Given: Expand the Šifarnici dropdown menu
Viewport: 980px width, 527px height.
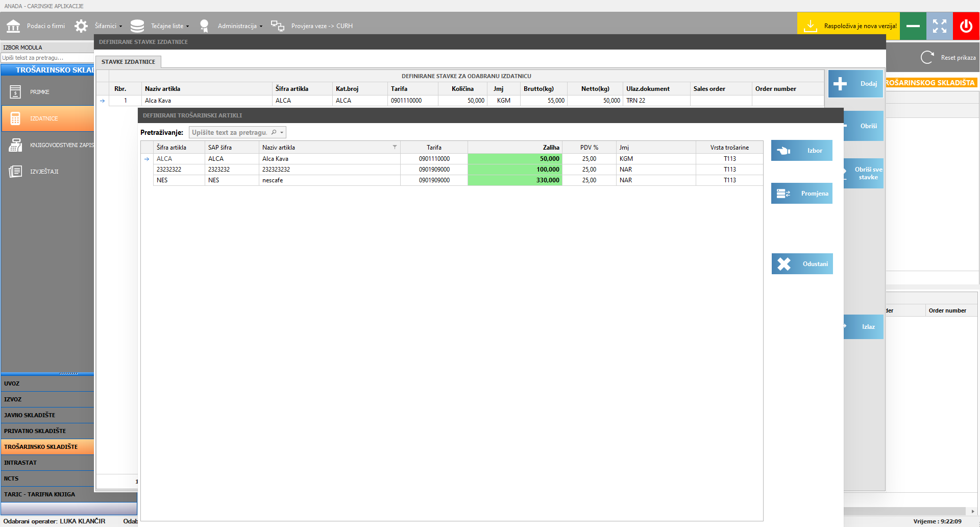Looking at the screenshot, I should click(121, 26).
